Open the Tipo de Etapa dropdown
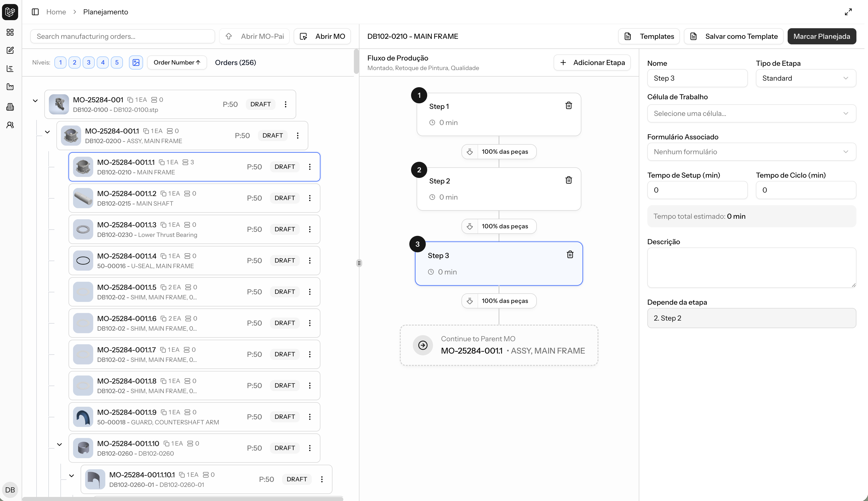The image size is (868, 501). [806, 78]
